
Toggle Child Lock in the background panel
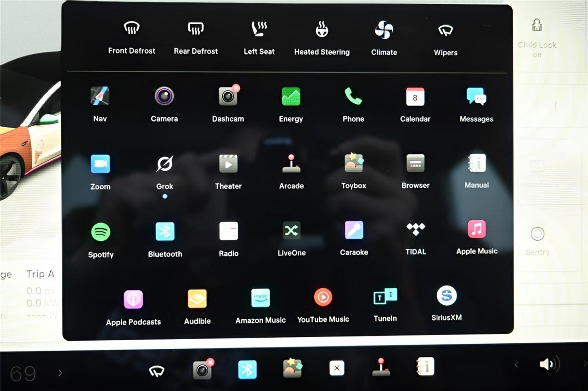tap(537, 25)
